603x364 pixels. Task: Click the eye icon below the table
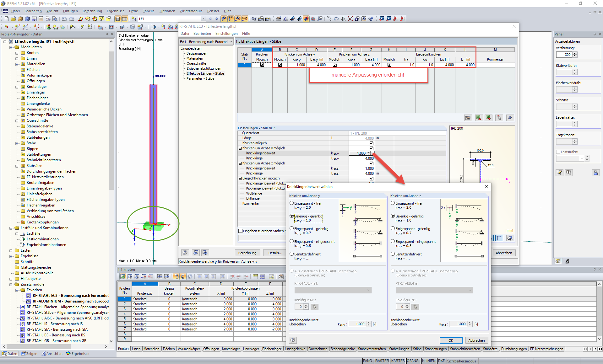pyautogui.click(x=510, y=118)
